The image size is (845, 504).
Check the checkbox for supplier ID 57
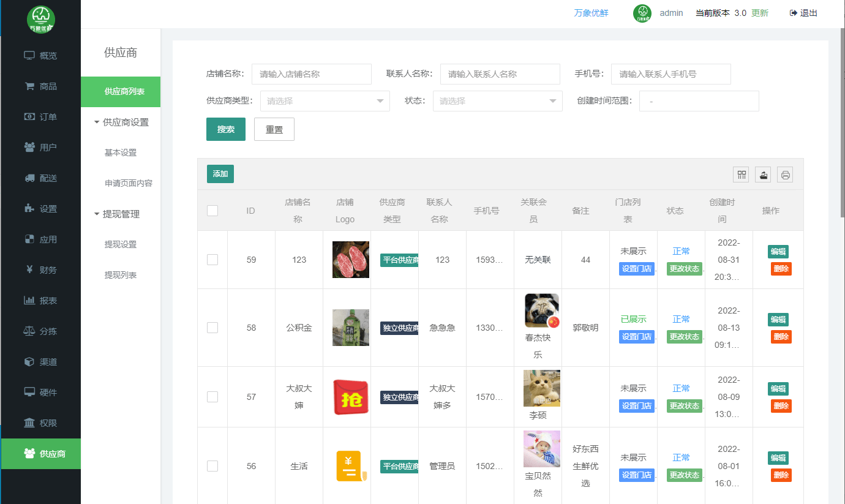(x=212, y=397)
